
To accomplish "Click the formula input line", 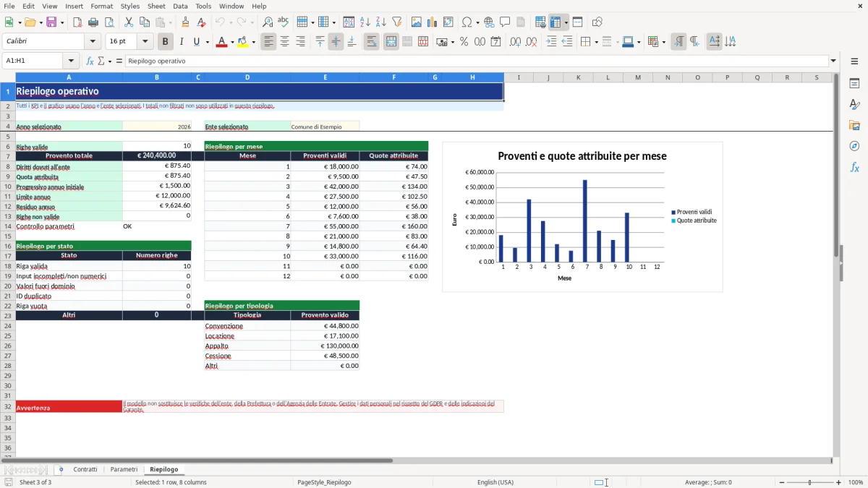I will (476, 61).
